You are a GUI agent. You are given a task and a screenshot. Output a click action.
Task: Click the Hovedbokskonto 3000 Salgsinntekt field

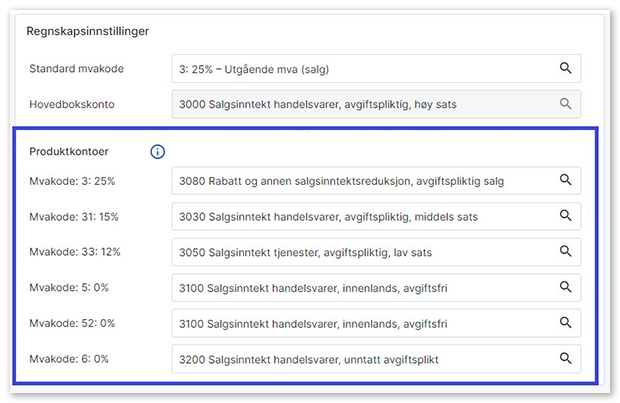(x=360, y=103)
